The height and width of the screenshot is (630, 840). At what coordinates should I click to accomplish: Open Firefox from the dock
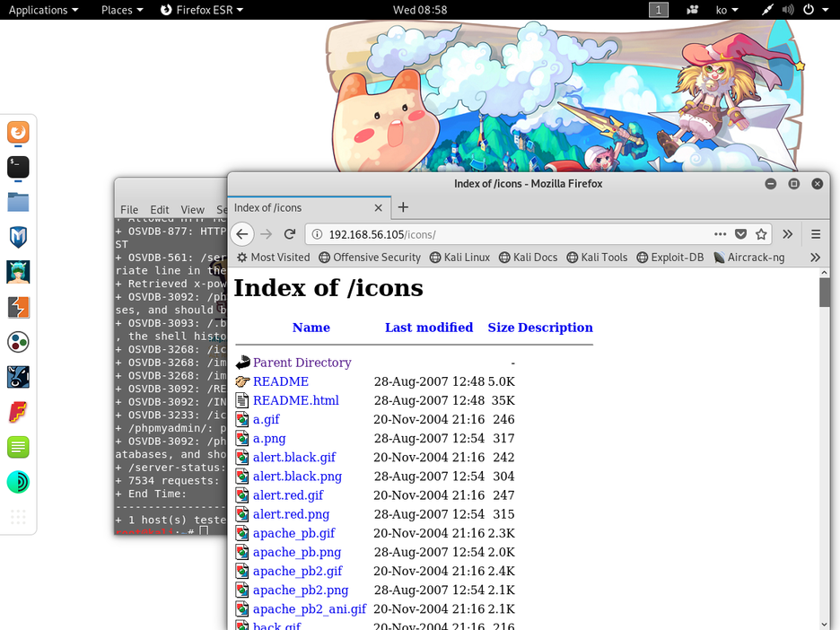click(x=18, y=132)
